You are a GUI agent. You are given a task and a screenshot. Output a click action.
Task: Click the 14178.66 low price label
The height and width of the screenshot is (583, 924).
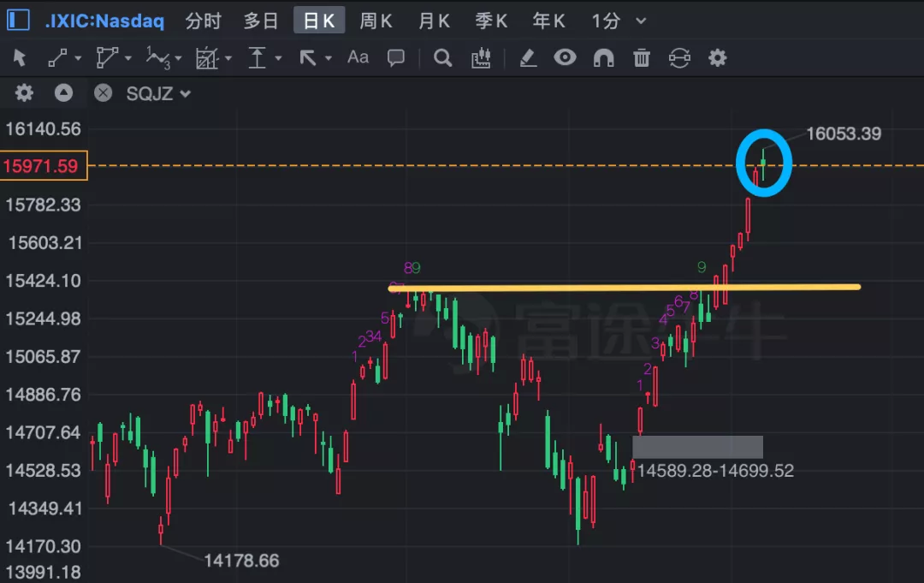[241, 561]
